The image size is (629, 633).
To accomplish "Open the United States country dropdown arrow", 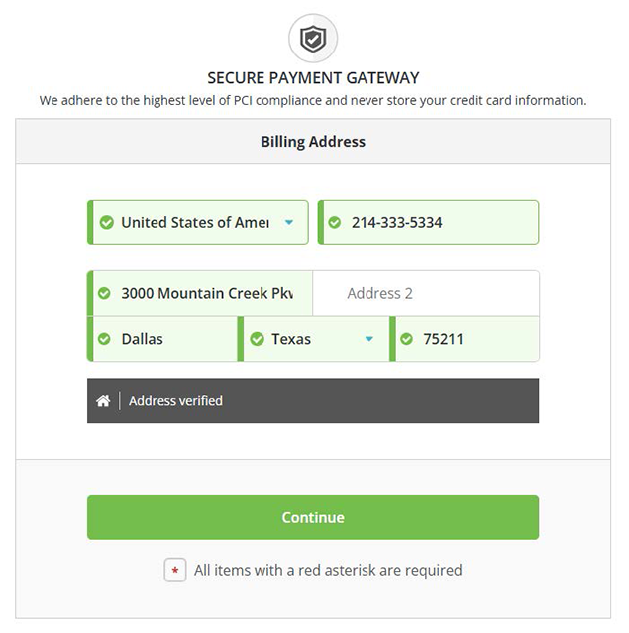I will point(289,223).
